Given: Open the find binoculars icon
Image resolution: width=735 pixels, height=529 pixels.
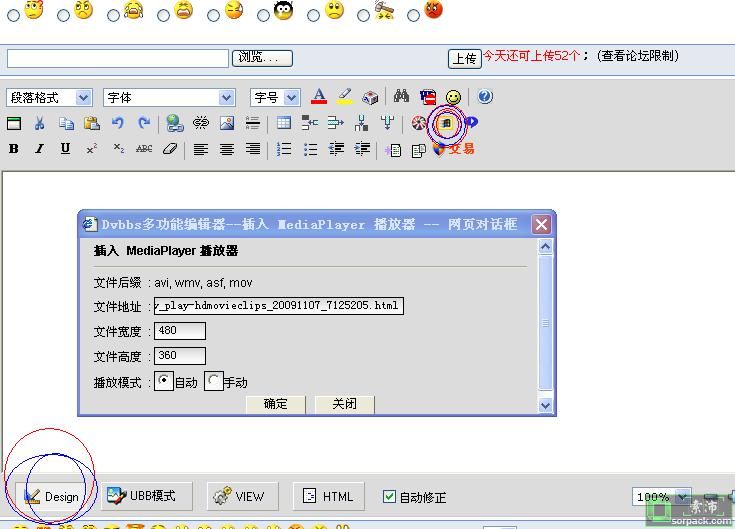Looking at the screenshot, I should click(x=401, y=97).
